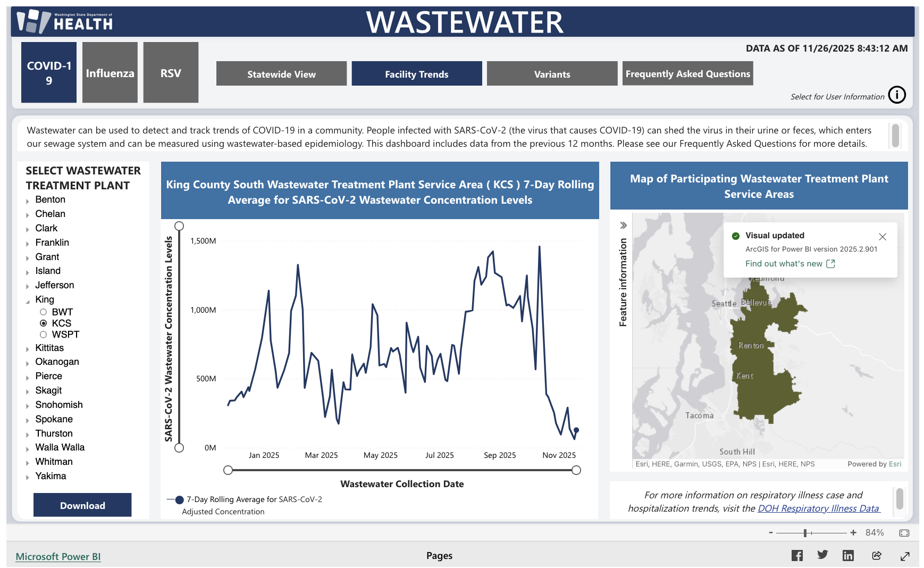This screenshot has height=568, width=924.
Task: Open the share report icon
Action: point(877,556)
